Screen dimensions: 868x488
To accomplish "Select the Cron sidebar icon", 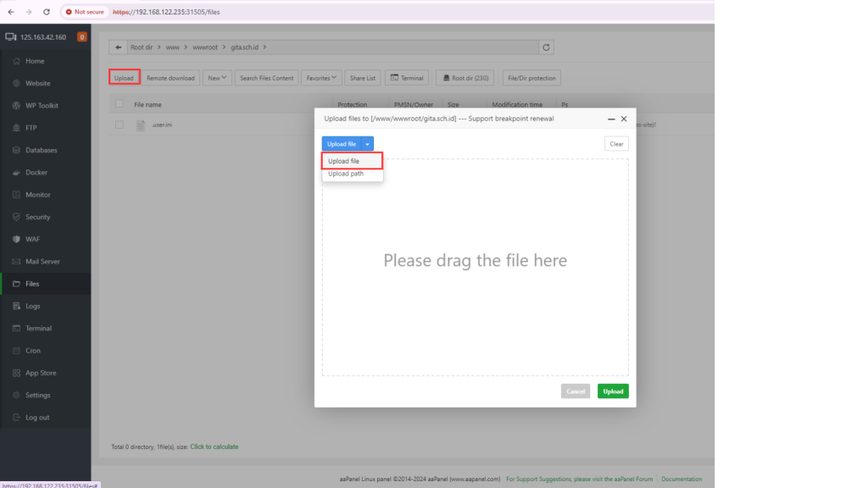I will point(17,350).
